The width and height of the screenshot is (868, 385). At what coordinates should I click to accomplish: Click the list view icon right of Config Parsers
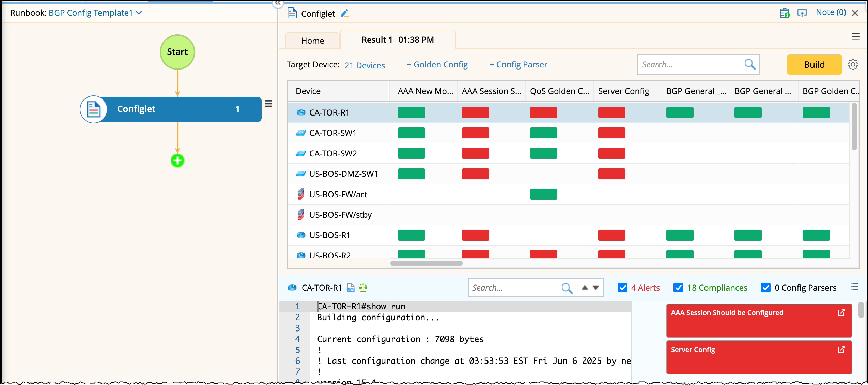[854, 287]
